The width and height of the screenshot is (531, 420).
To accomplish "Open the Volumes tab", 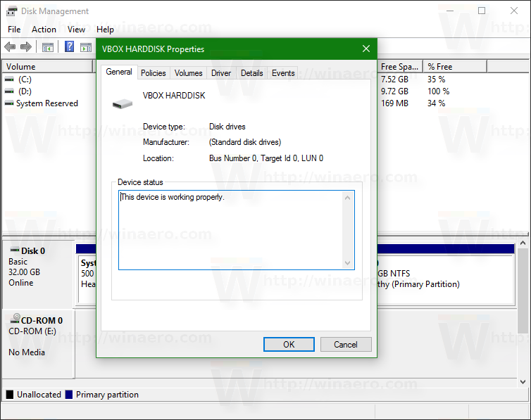I will click(x=188, y=73).
